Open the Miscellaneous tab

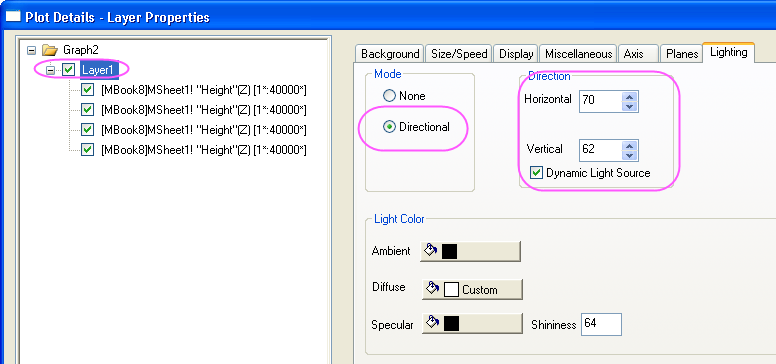(579, 54)
